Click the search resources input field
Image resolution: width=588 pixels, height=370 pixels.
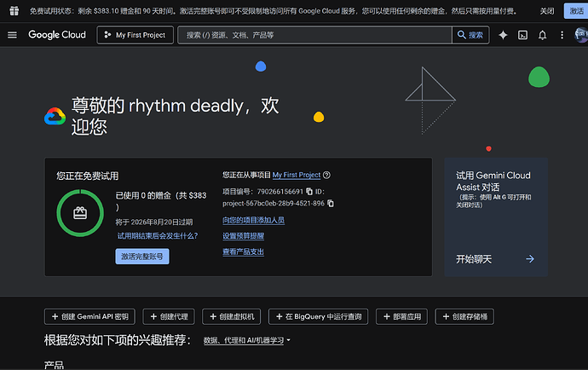click(x=314, y=35)
